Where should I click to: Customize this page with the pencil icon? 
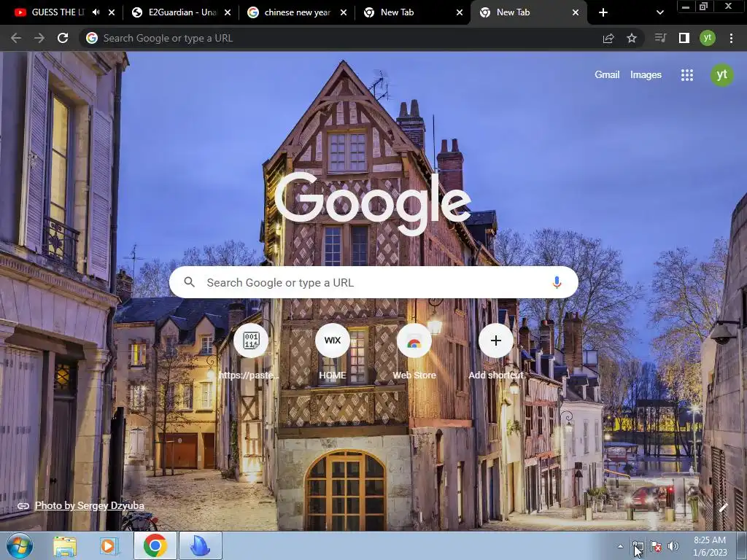(723, 507)
